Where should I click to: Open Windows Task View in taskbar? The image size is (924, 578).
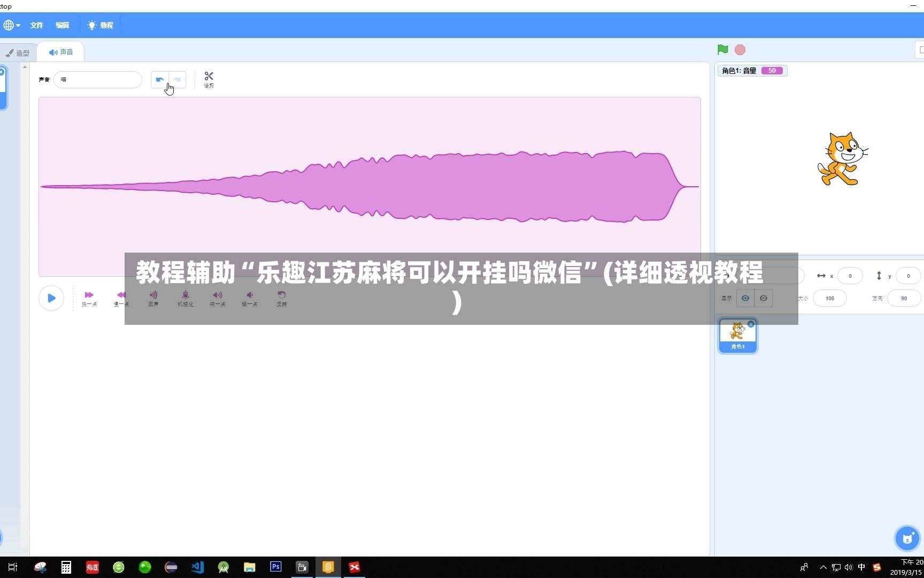[13, 567]
